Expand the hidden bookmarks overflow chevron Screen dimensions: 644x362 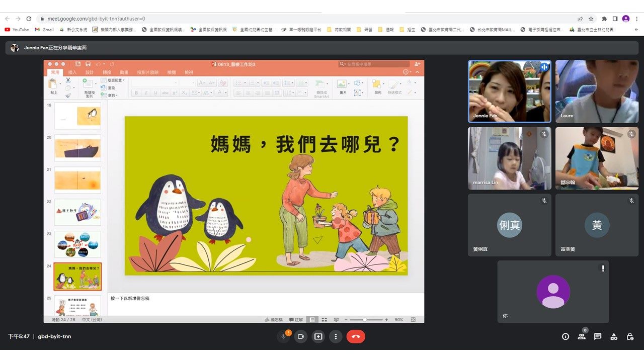click(x=636, y=30)
